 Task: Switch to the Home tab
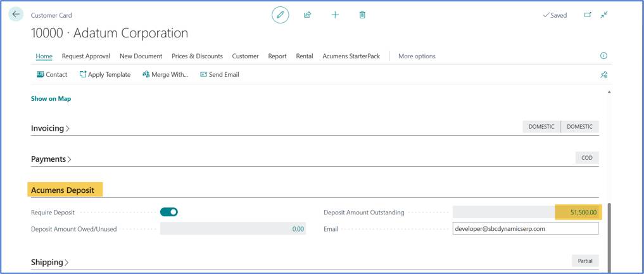coord(44,56)
